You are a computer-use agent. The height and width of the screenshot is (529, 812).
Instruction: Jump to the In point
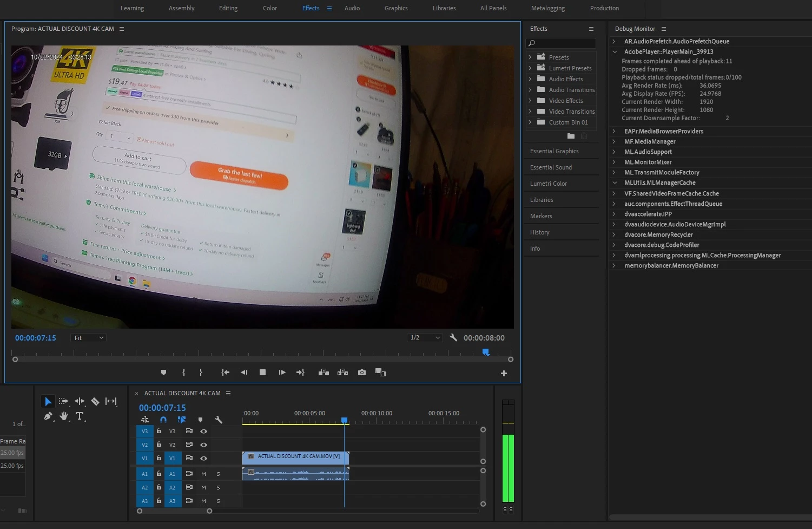[226, 373]
